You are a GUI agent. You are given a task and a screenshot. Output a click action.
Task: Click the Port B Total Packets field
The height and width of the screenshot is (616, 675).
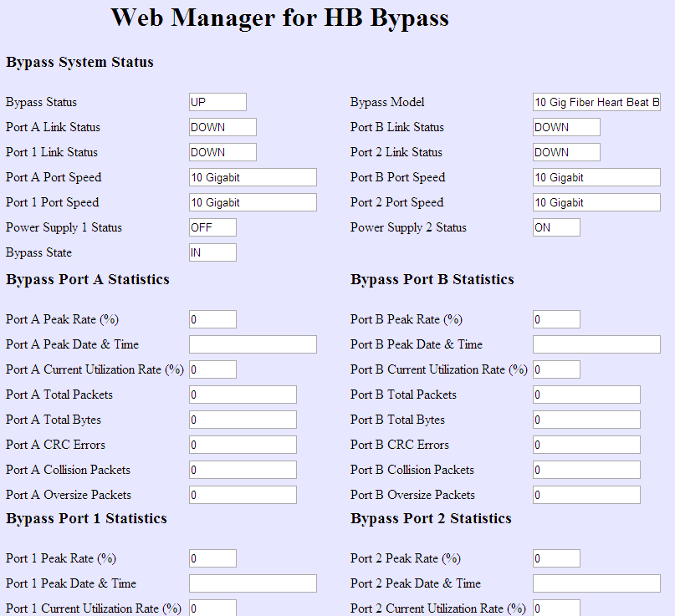pyautogui.click(x=586, y=395)
